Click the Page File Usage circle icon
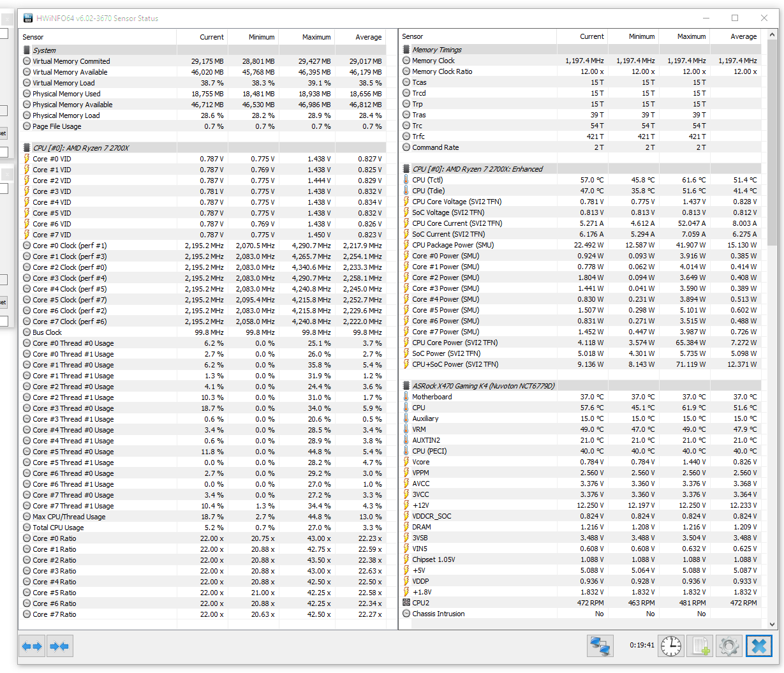Screen dimensions: 784x673 pyautogui.click(x=27, y=126)
